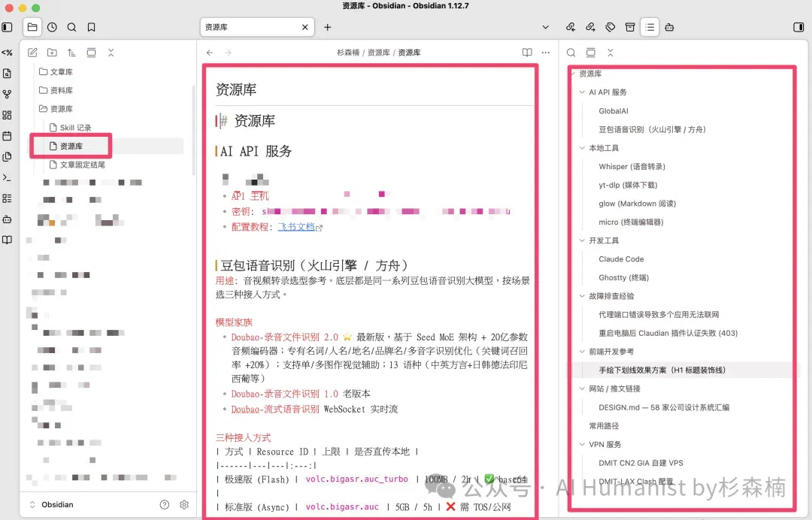Open the outline tab in right sidebar
This screenshot has height=520, width=812.
[x=650, y=27]
